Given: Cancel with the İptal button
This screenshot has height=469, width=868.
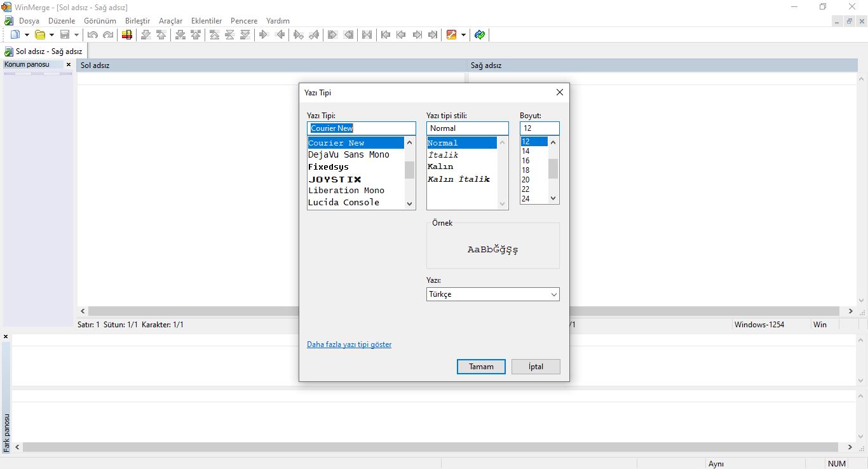Looking at the screenshot, I should [x=536, y=367].
